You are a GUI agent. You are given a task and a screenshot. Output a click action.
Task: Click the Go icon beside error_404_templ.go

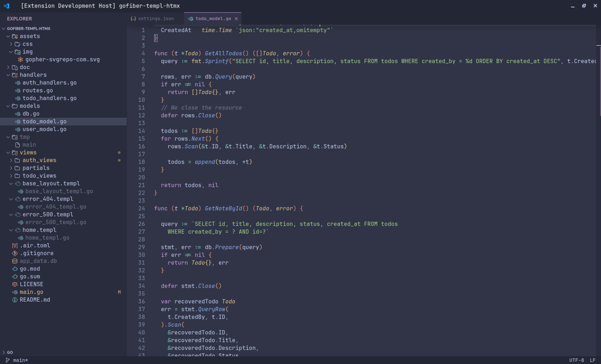coord(20,207)
